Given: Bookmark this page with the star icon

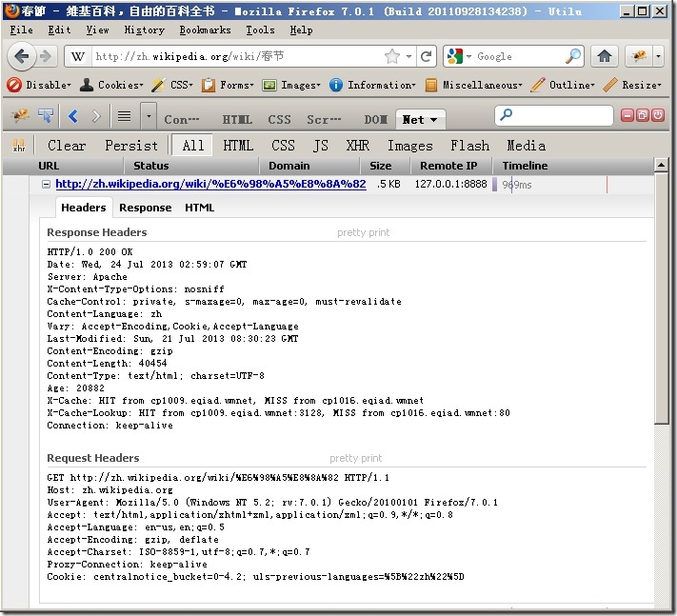Looking at the screenshot, I should point(391,56).
